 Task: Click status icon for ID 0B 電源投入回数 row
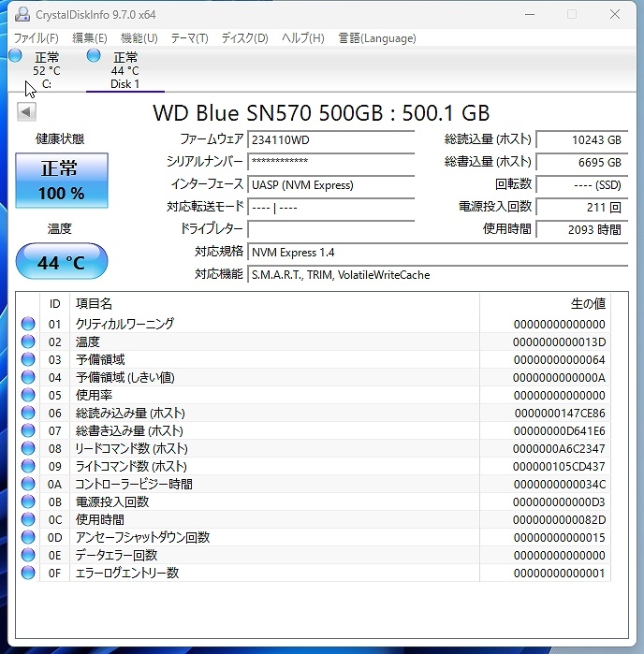(x=28, y=501)
